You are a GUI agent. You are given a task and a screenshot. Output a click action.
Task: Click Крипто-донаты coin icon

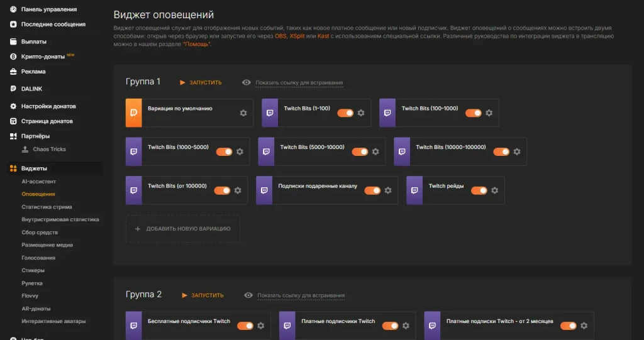click(13, 57)
